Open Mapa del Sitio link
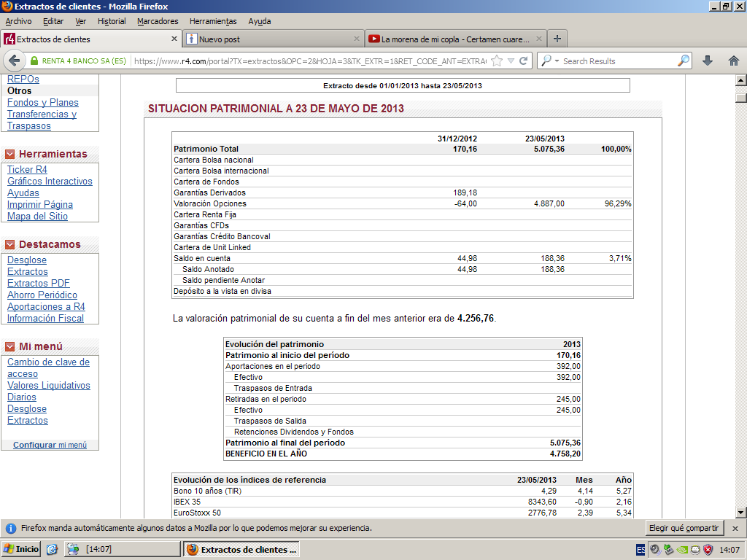Screen dimensions: 747x560 (x=37, y=216)
